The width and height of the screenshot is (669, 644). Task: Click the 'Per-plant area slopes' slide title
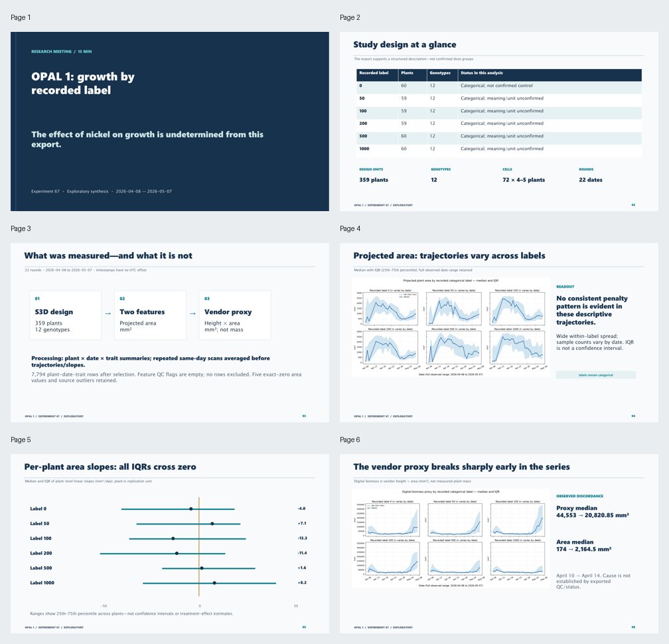point(110,467)
